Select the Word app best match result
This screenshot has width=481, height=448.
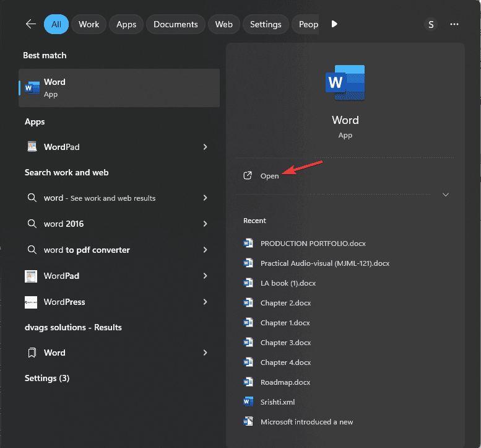[x=119, y=88]
